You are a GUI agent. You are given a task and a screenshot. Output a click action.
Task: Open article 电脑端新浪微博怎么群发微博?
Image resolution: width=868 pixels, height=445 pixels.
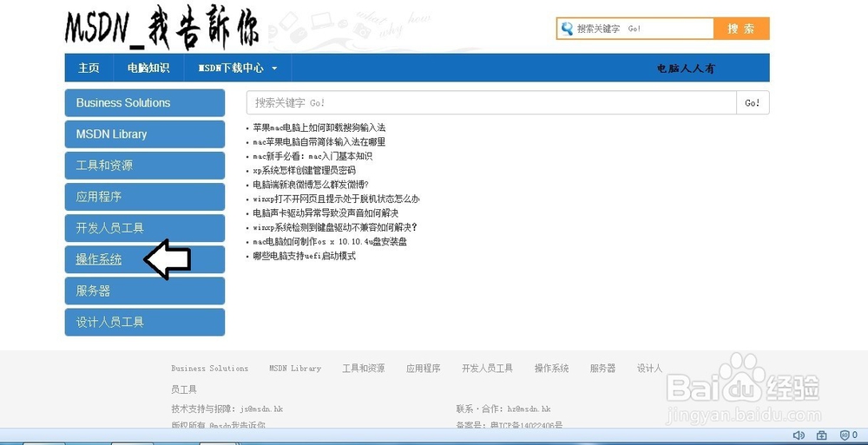[x=311, y=185]
